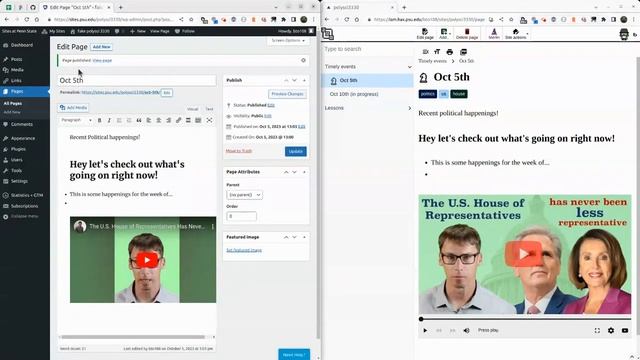The image size is (640, 360).
Task: Collapse the Timely events section
Action: [x=409, y=67]
